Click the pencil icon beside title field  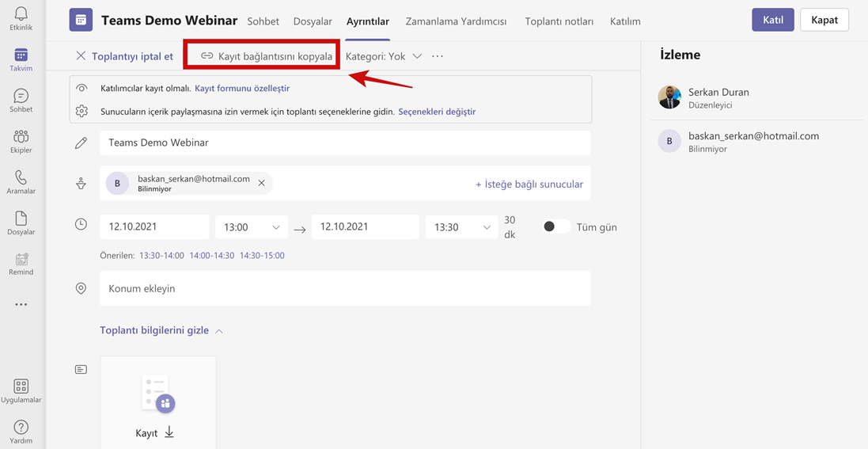click(x=81, y=143)
